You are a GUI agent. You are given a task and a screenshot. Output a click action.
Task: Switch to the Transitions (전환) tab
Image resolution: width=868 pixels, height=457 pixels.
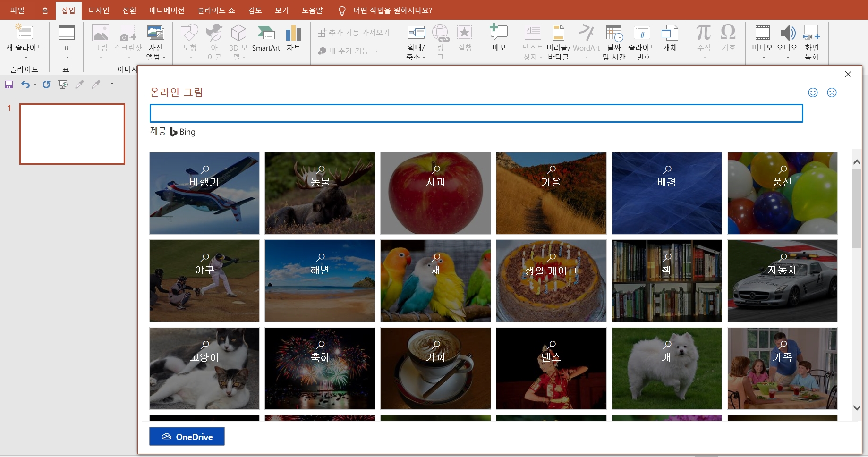[129, 10]
